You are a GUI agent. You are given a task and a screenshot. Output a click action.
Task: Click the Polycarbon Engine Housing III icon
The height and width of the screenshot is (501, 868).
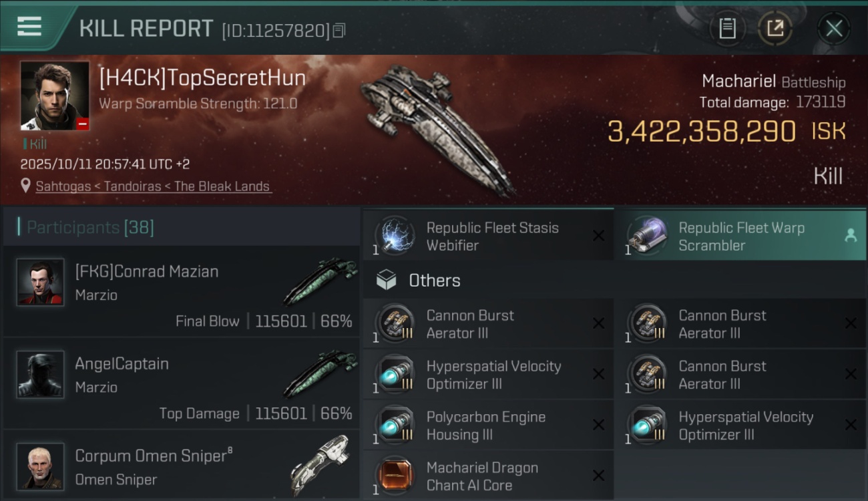tap(395, 426)
